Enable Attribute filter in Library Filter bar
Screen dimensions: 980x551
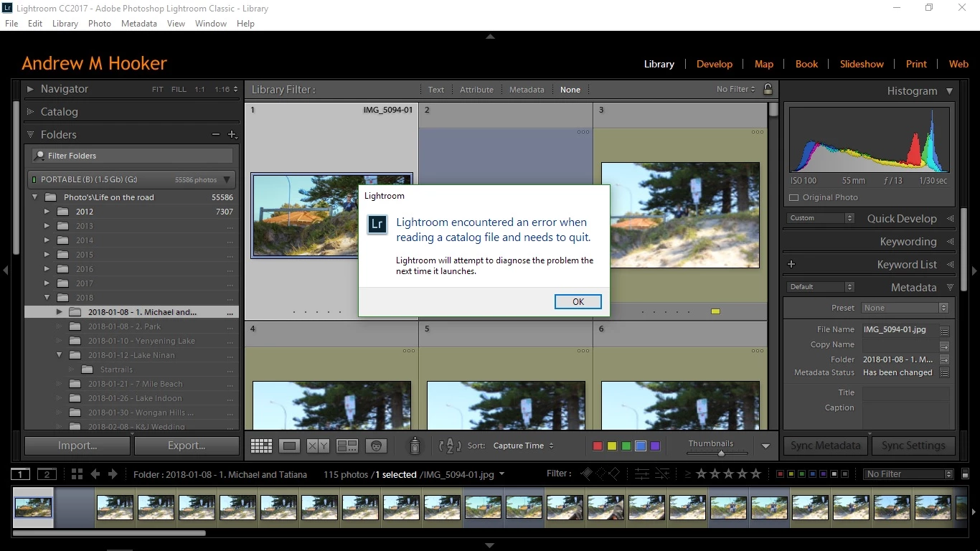[x=476, y=90]
